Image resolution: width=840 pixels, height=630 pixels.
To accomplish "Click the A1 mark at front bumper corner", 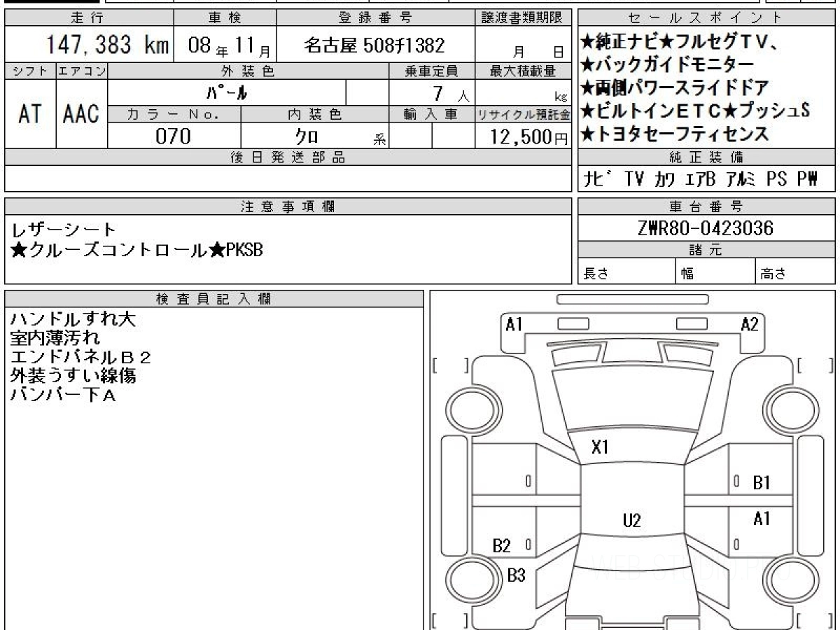I will (x=514, y=324).
